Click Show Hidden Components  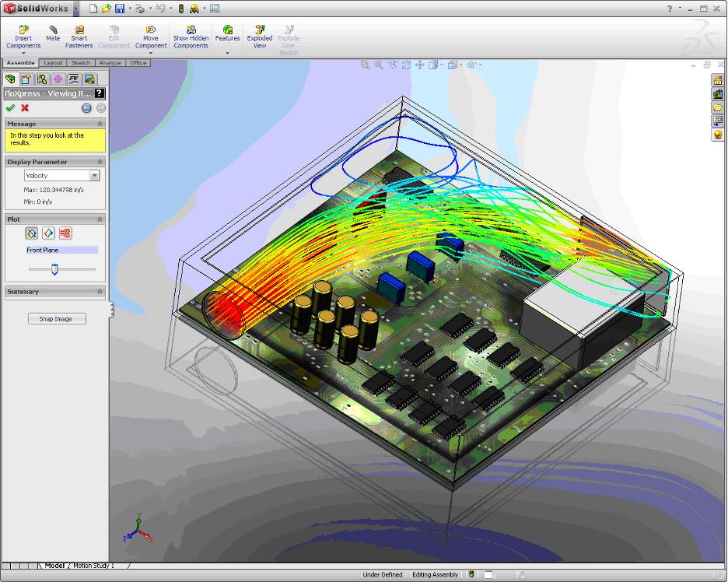[191, 37]
